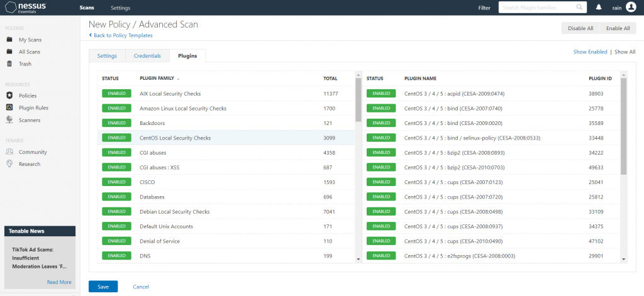Click the My Scans folder icon

(x=9, y=40)
